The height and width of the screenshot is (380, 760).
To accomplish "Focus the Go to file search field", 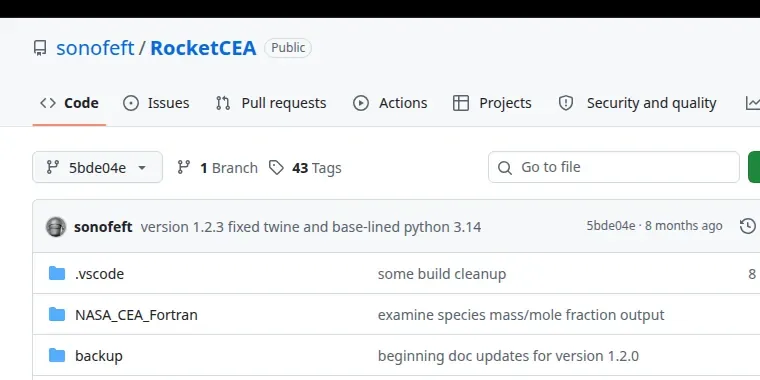I will [x=614, y=167].
